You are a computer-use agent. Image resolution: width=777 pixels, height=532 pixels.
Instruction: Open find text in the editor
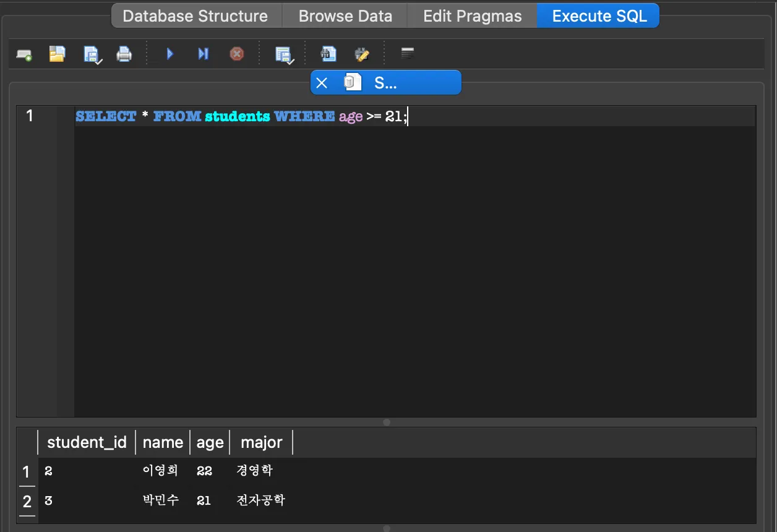click(328, 54)
